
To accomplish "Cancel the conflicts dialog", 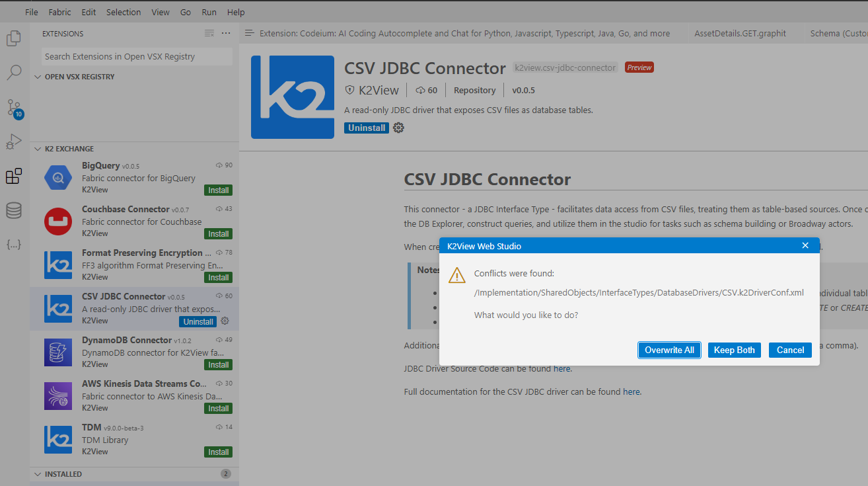I will point(790,350).
